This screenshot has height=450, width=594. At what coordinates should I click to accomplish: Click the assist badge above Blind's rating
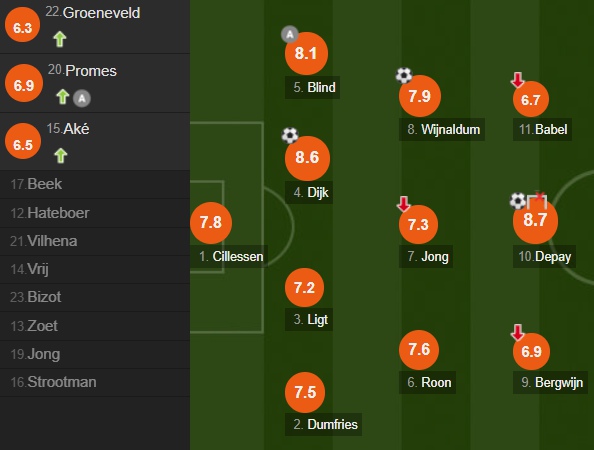pos(290,34)
